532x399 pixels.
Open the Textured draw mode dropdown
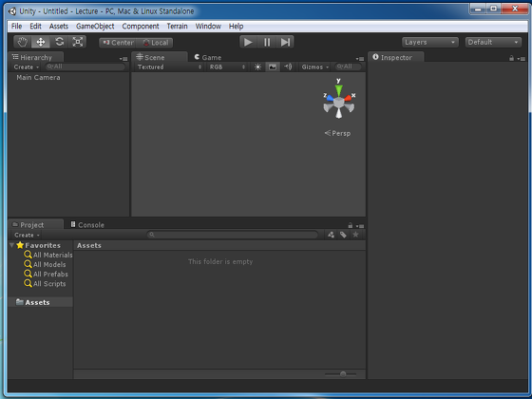pos(169,66)
